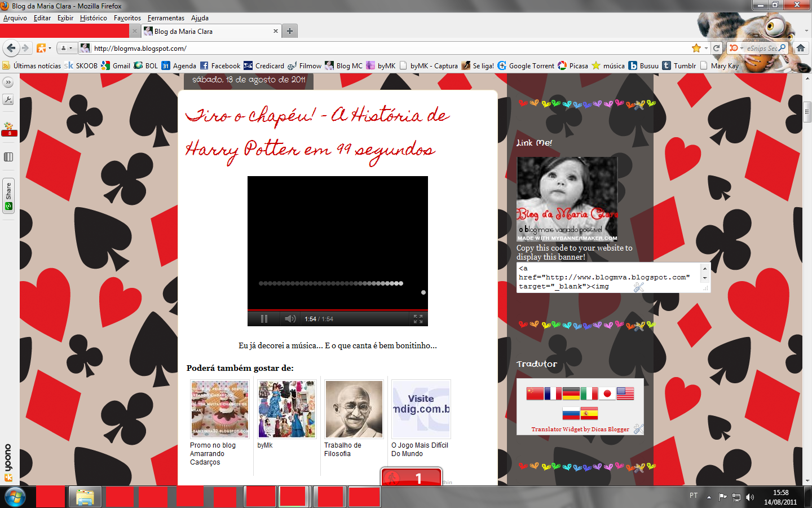Click the page vertical scrollbar thumb
Screen dimensions: 812x508
[x=807, y=112]
